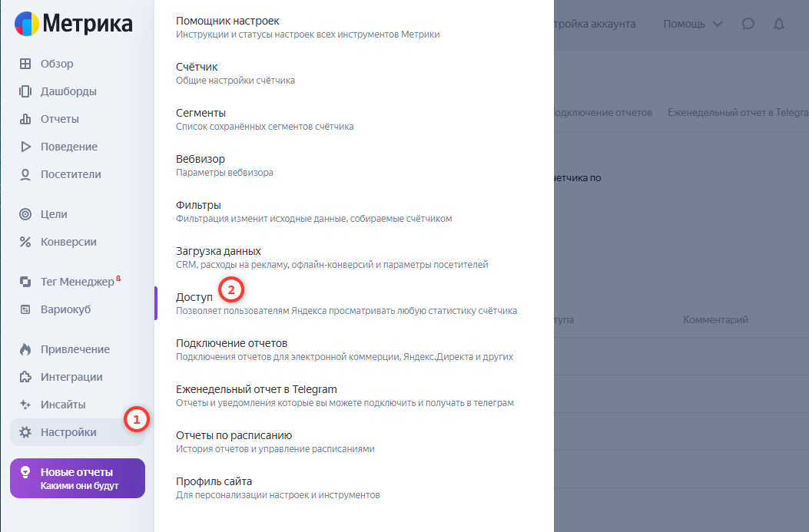
Task: Select Доступ in the settings menu
Action: click(x=194, y=297)
